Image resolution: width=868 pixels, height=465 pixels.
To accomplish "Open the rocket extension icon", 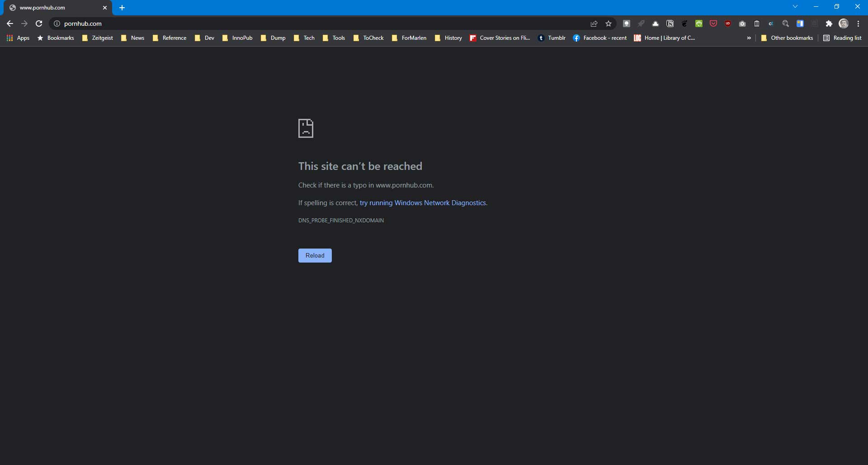I will tap(641, 23).
